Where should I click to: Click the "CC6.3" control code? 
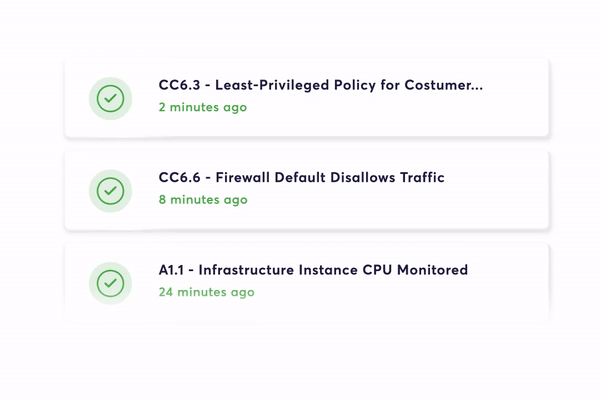[x=180, y=85]
